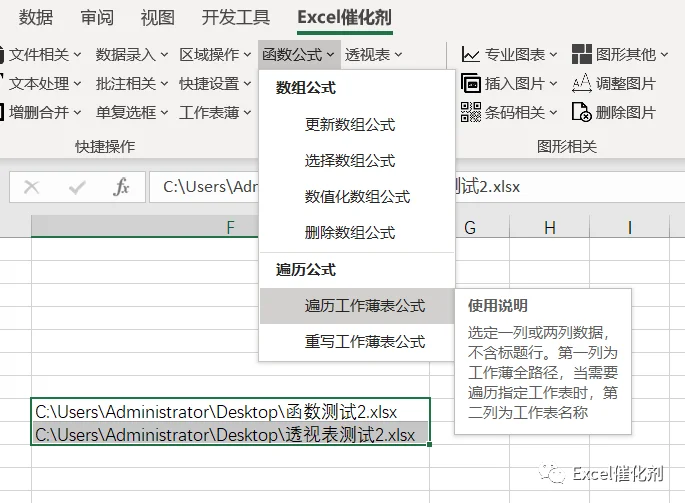
Task: Click inside the formula bar input
Action: [417, 187]
